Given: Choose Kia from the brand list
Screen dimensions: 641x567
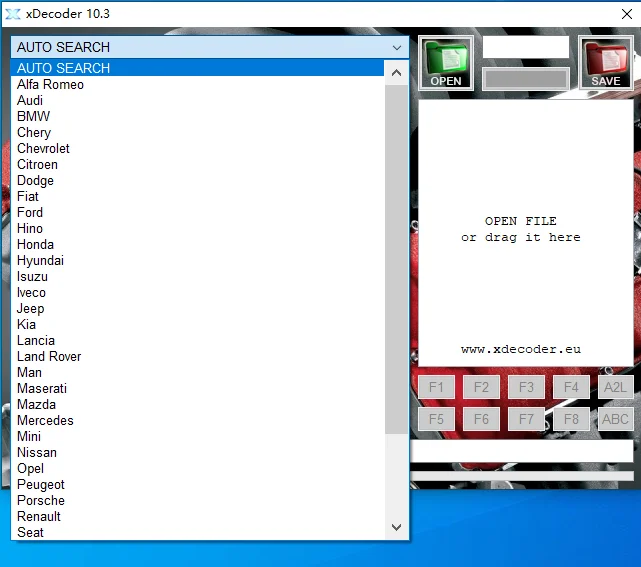Looking at the screenshot, I should pyautogui.click(x=197, y=324).
